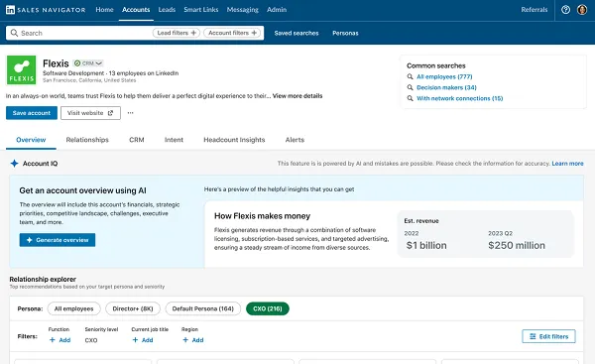The image size is (595, 364).
Task: Switch to the Alerts tab
Action: pos(295,140)
